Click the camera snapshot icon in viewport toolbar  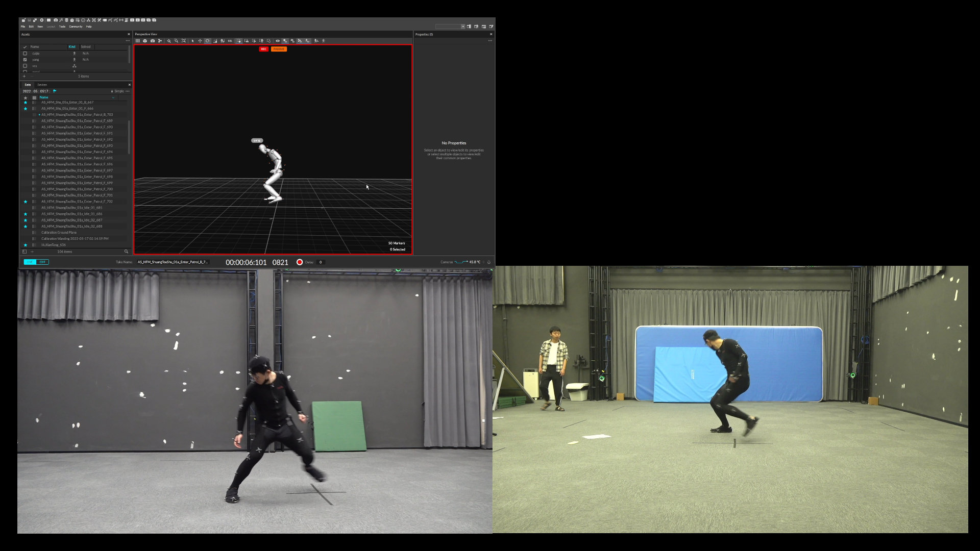(x=153, y=41)
